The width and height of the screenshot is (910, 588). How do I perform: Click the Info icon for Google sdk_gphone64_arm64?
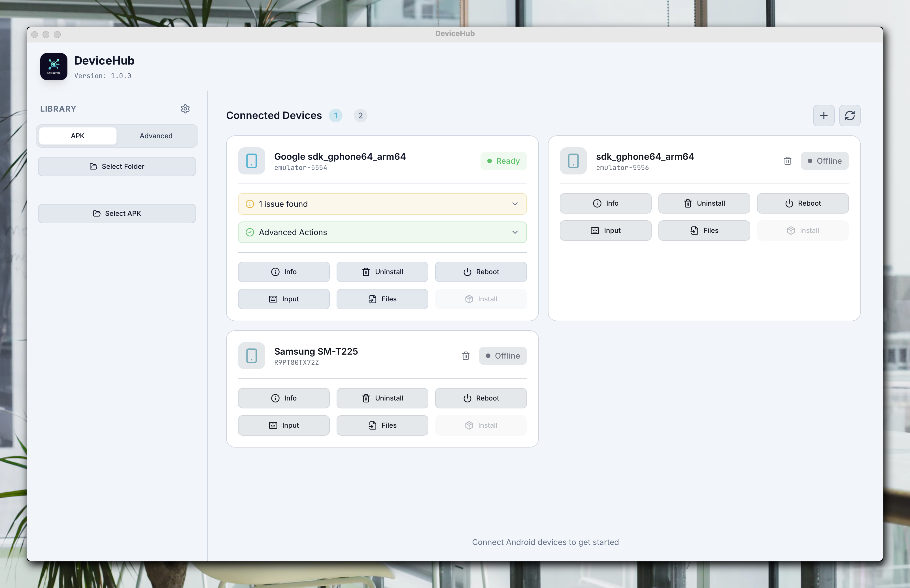[x=275, y=271]
